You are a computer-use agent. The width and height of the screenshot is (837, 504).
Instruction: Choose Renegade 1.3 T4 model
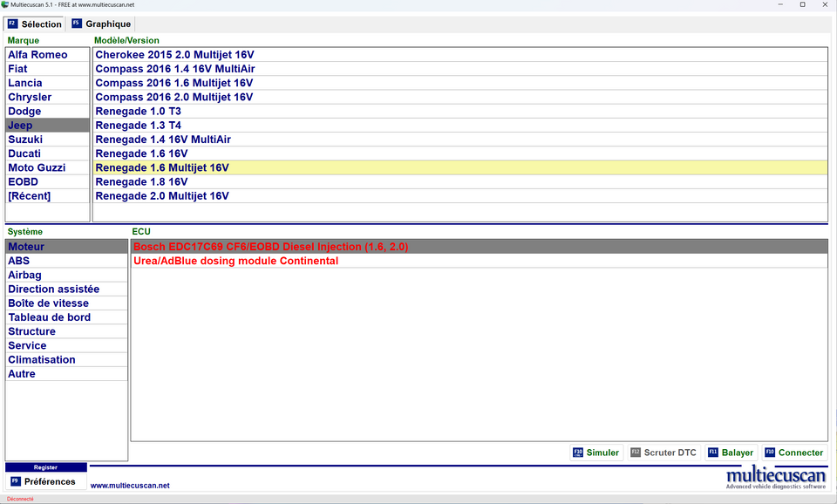tap(460, 126)
